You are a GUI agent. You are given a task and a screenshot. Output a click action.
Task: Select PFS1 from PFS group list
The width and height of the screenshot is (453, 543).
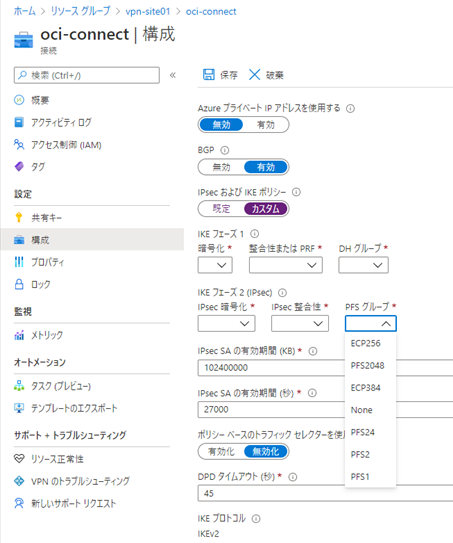coord(370,477)
